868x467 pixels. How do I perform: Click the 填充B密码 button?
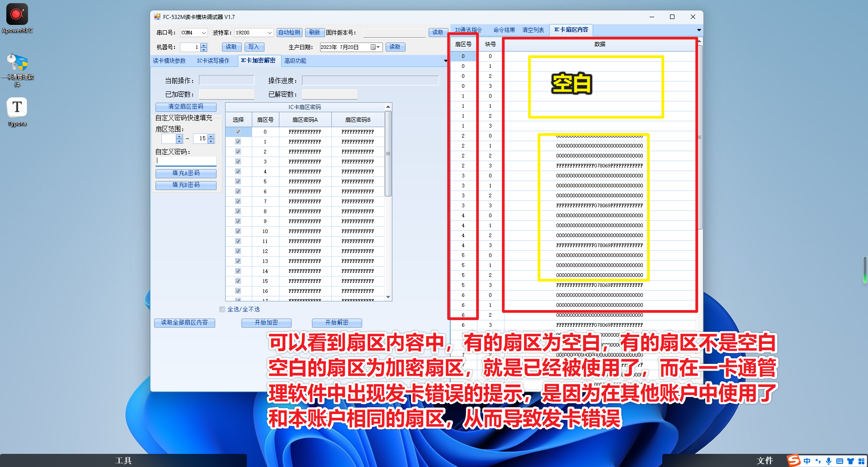(186, 185)
